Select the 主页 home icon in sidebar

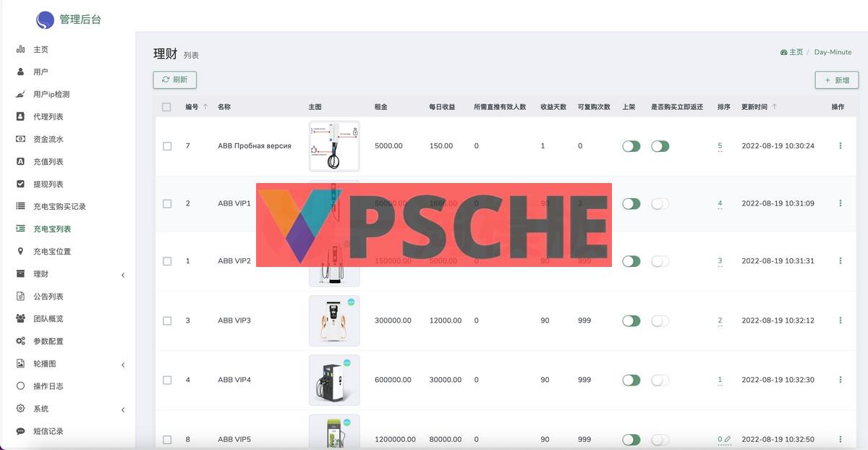(20, 49)
